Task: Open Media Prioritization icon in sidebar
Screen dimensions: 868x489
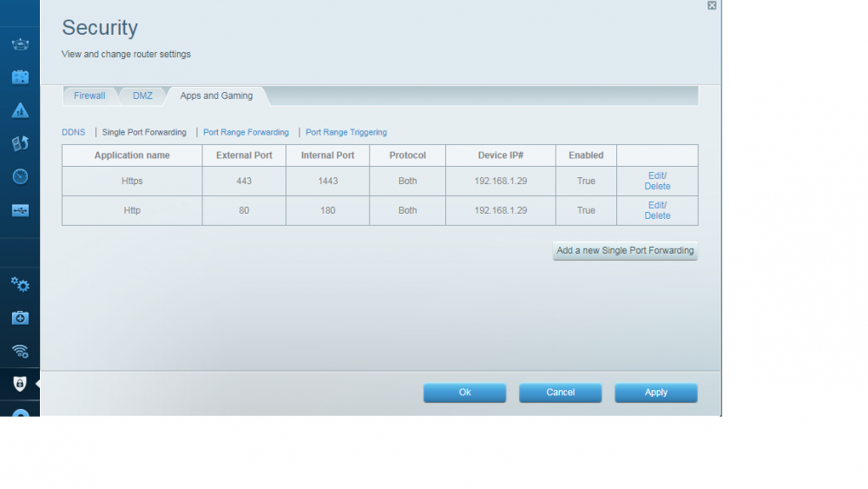Action: click(x=20, y=143)
